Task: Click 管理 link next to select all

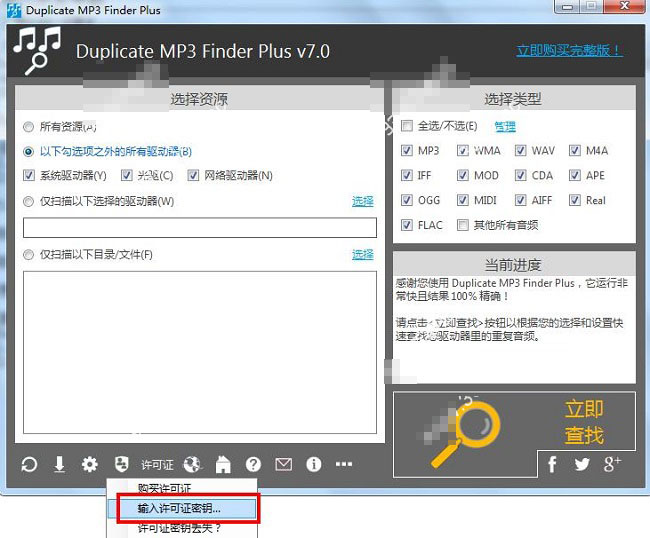Action: pyautogui.click(x=505, y=126)
